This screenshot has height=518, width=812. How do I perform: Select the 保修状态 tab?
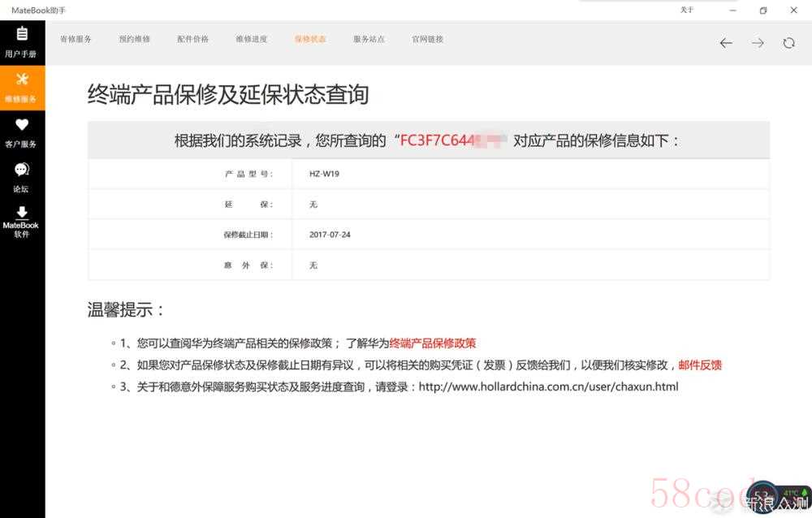(310, 39)
